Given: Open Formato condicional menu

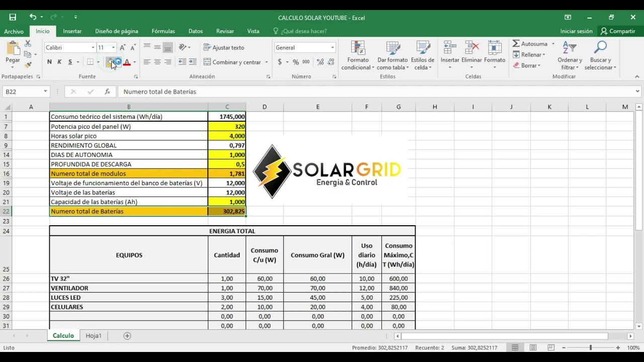Looking at the screenshot, I should pos(358,56).
